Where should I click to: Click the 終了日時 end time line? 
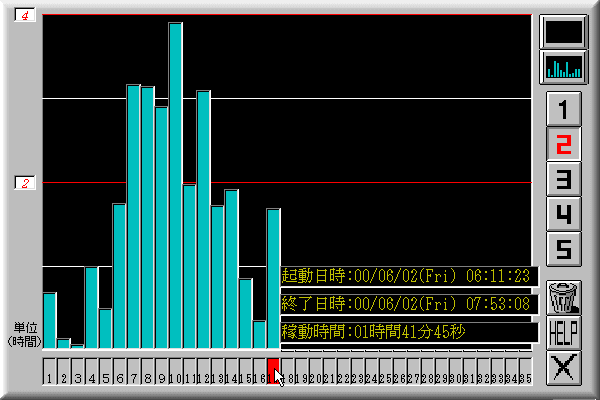click(x=409, y=304)
